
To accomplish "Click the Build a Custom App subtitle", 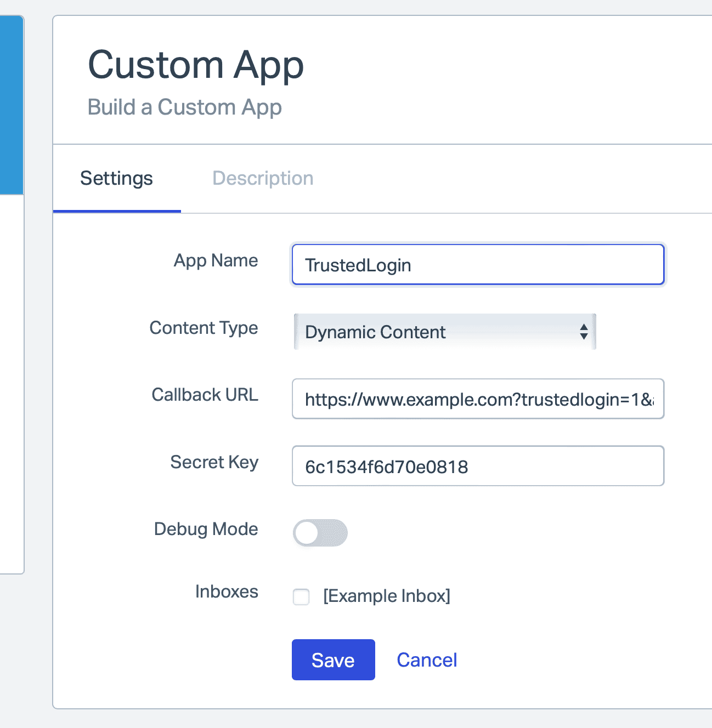I will pyautogui.click(x=185, y=107).
